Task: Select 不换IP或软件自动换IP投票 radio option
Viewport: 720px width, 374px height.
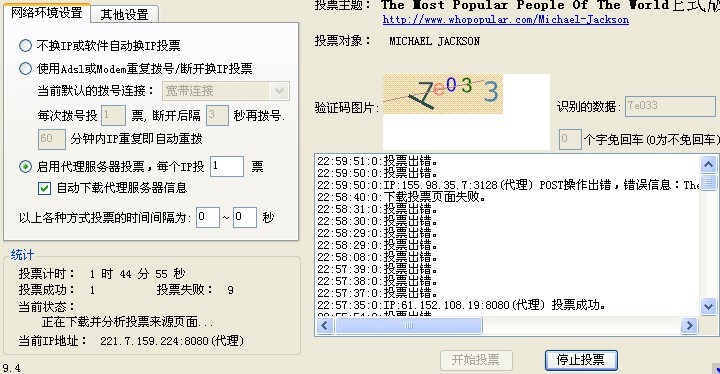Action: 25,45
